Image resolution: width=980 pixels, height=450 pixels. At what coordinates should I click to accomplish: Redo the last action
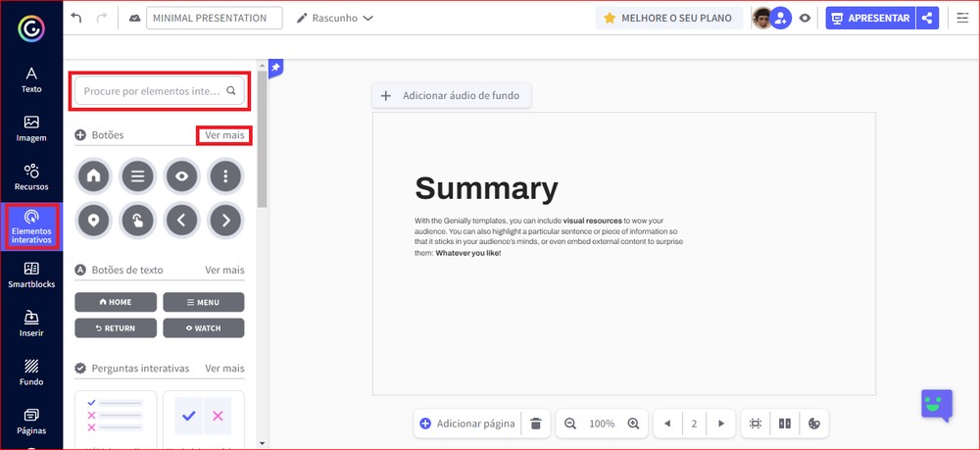pyautogui.click(x=102, y=18)
